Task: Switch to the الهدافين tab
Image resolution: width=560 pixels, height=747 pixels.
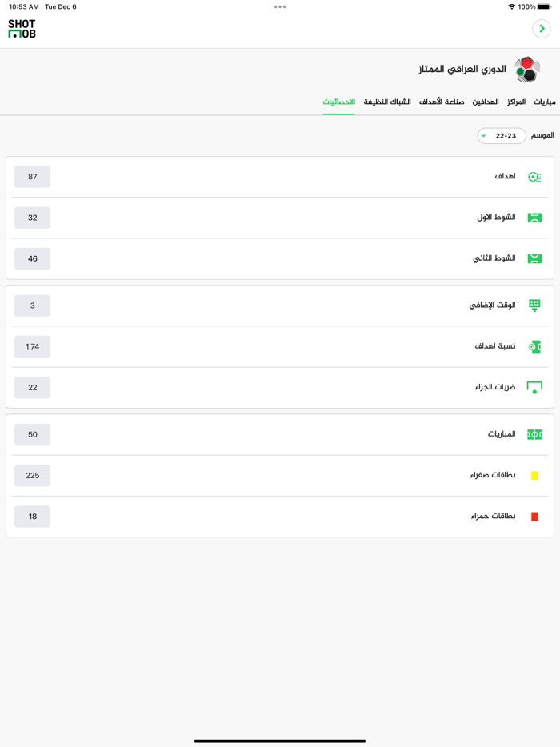Action: [485, 102]
